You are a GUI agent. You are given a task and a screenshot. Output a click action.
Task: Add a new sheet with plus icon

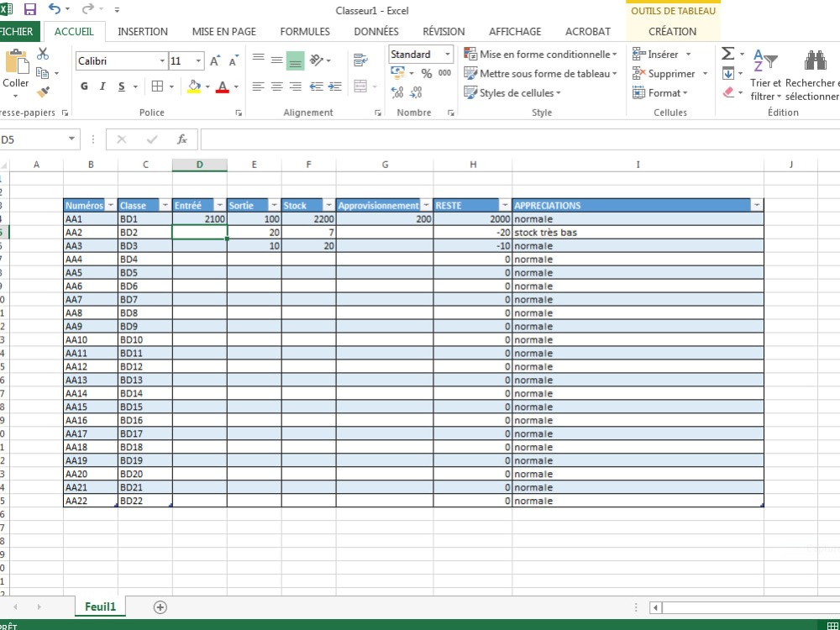click(160, 607)
